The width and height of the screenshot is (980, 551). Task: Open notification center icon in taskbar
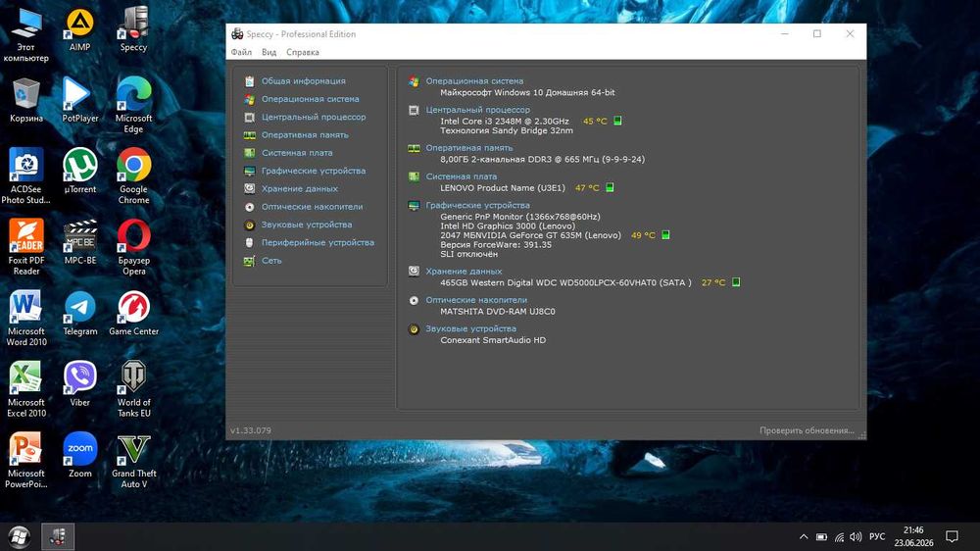click(x=952, y=536)
